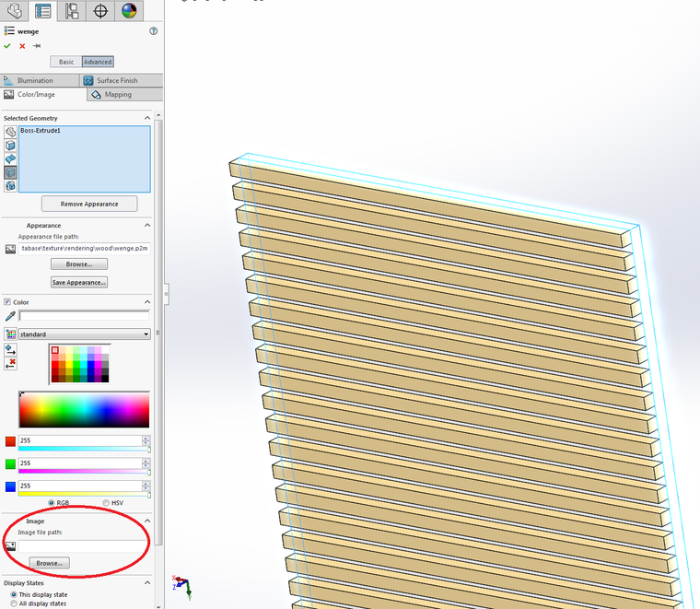Click the select part filter icon
This screenshot has width=700, height=609.
tap(11, 132)
